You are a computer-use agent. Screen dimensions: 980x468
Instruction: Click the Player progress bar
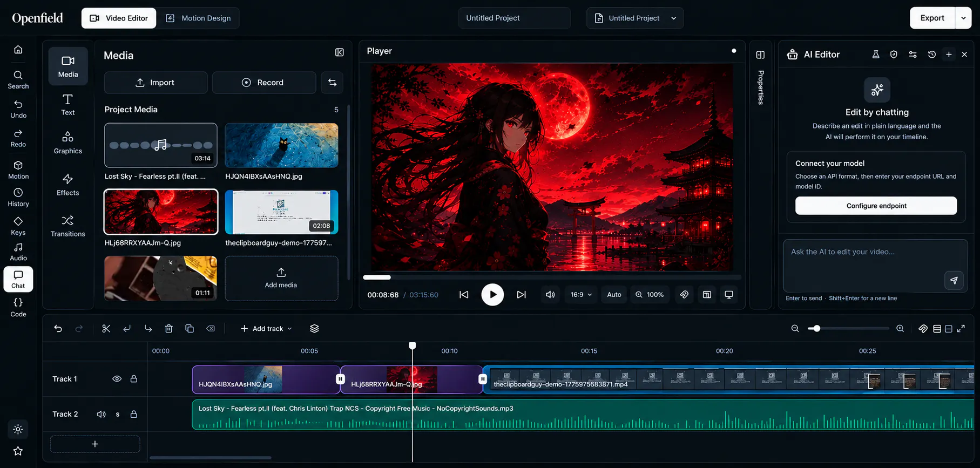click(x=552, y=277)
